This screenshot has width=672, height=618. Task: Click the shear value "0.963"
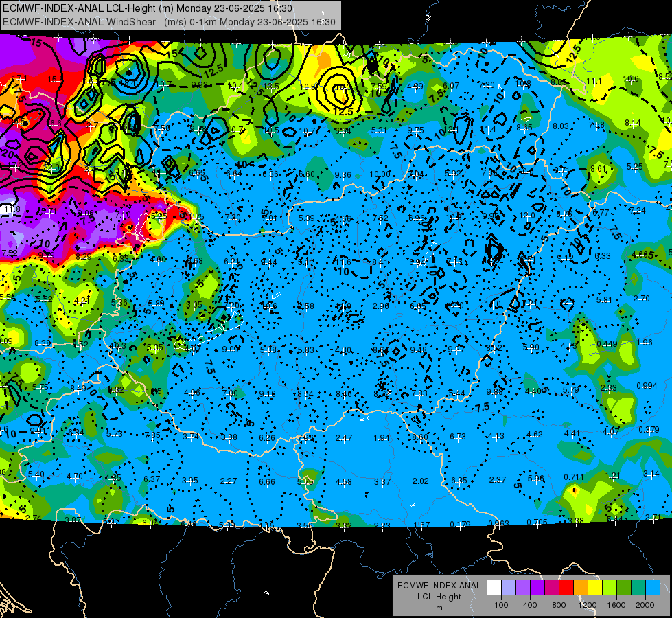(x=498, y=523)
